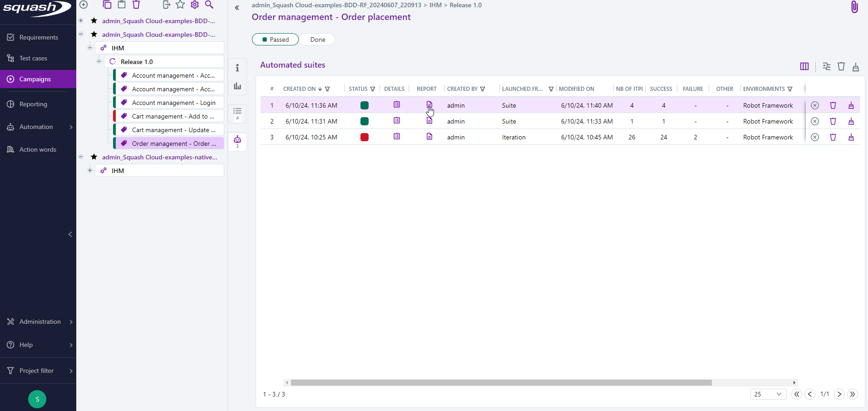This screenshot has height=411, width=868.
Task: Select the Account management - Login test case
Action: pos(174,102)
